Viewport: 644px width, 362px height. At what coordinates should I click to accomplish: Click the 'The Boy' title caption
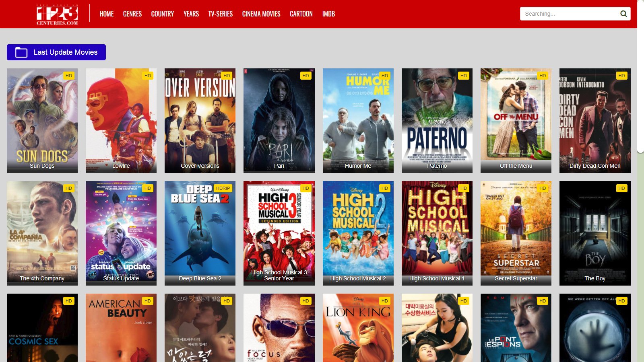(x=595, y=278)
